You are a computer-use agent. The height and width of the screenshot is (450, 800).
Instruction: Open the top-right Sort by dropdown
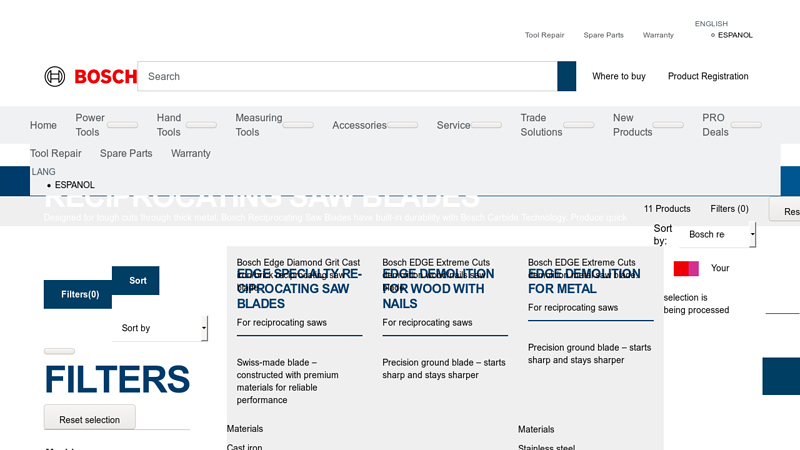(720, 235)
